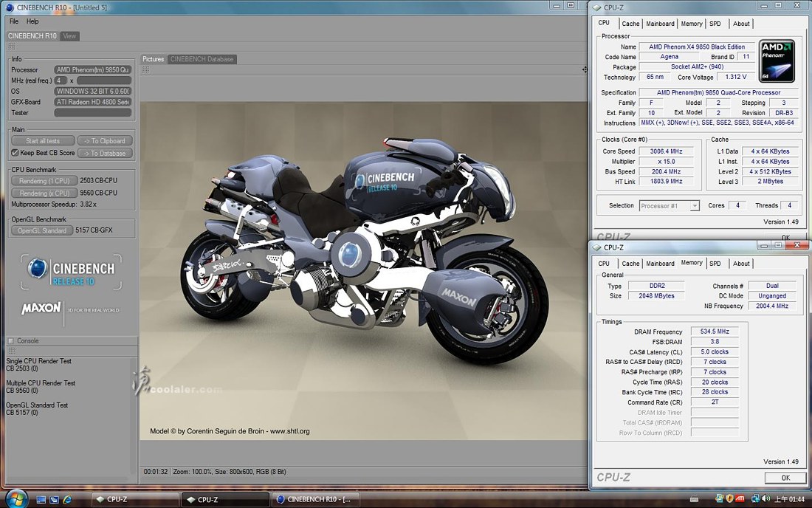
Task: Click the picture panel move-handle icon
Action: click(585, 69)
